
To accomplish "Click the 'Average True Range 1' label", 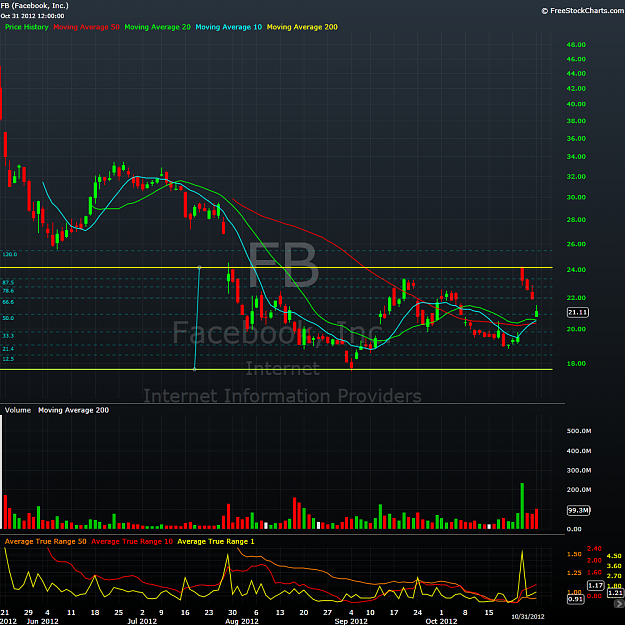I will point(216,541).
